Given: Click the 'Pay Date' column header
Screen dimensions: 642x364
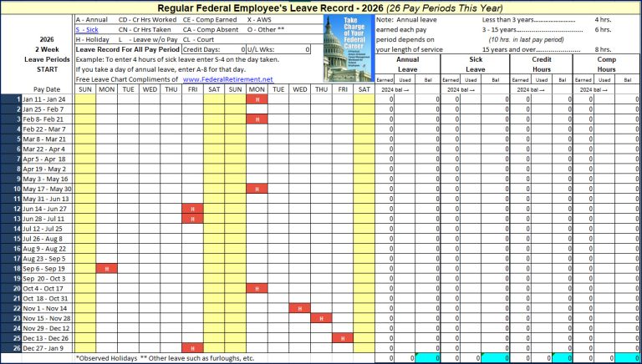Looking at the screenshot, I should click(x=47, y=89).
